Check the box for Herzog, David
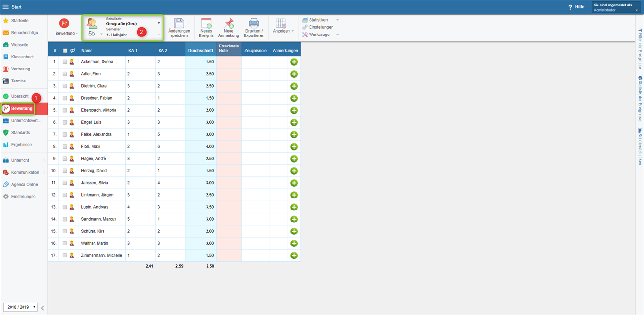This screenshot has width=644, height=315. click(x=65, y=171)
